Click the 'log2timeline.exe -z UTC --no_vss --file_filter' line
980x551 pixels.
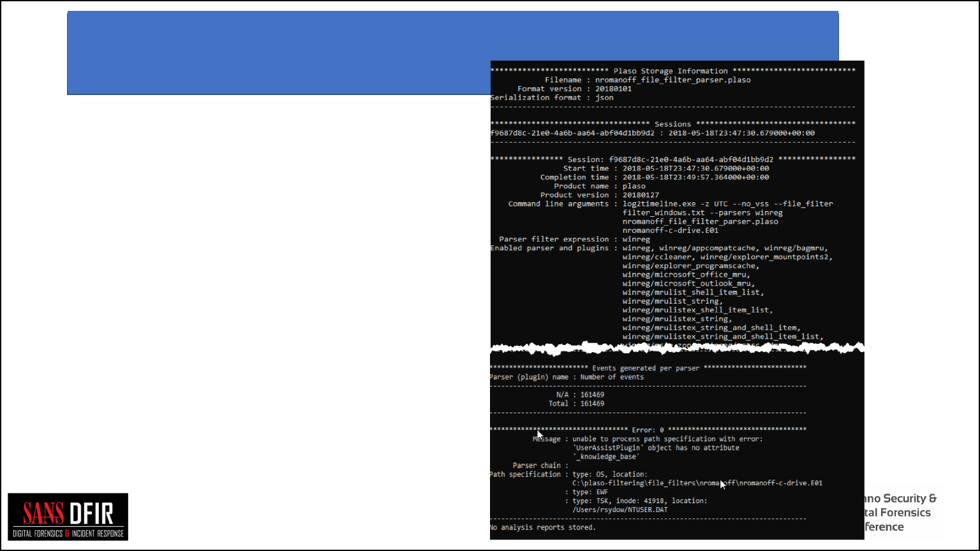[x=728, y=204]
